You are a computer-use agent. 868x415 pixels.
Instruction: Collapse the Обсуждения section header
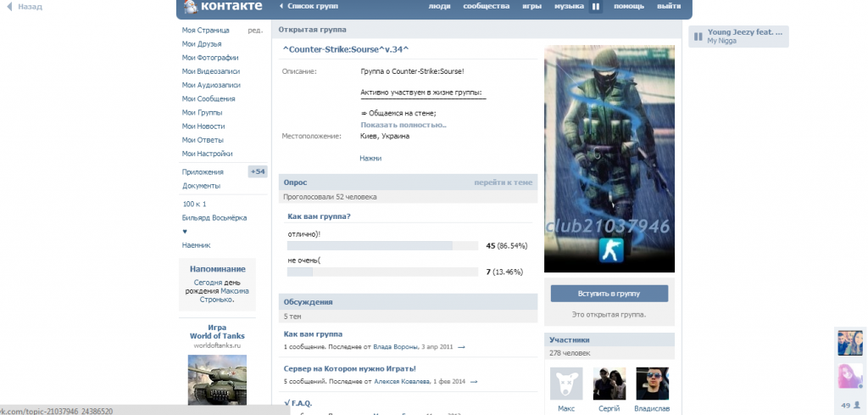coord(408,301)
